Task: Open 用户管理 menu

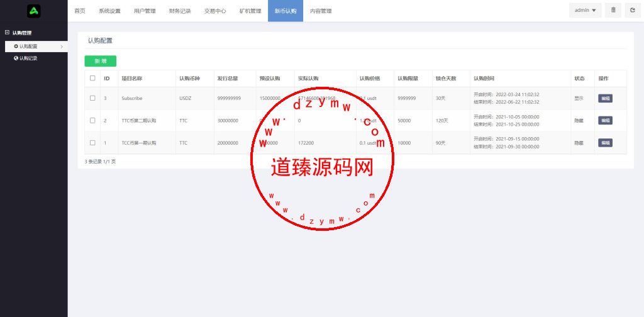Action: pyautogui.click(x=145, y=11)
